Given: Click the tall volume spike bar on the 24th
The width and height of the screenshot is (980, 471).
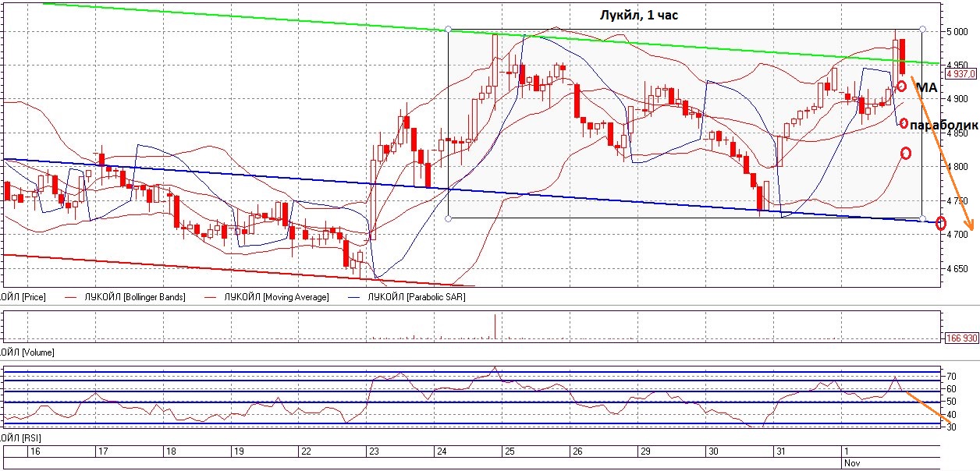Looking at the screenshot, I should click(495, 326).
